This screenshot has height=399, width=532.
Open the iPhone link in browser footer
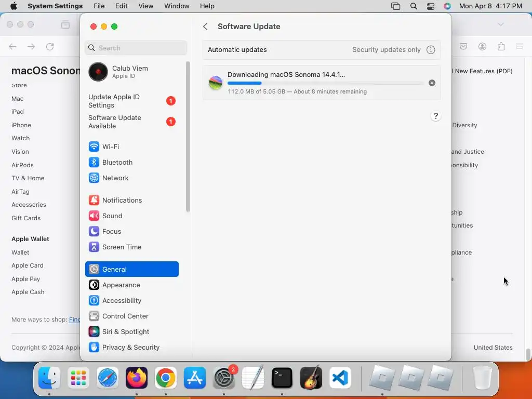click(21, 125)
